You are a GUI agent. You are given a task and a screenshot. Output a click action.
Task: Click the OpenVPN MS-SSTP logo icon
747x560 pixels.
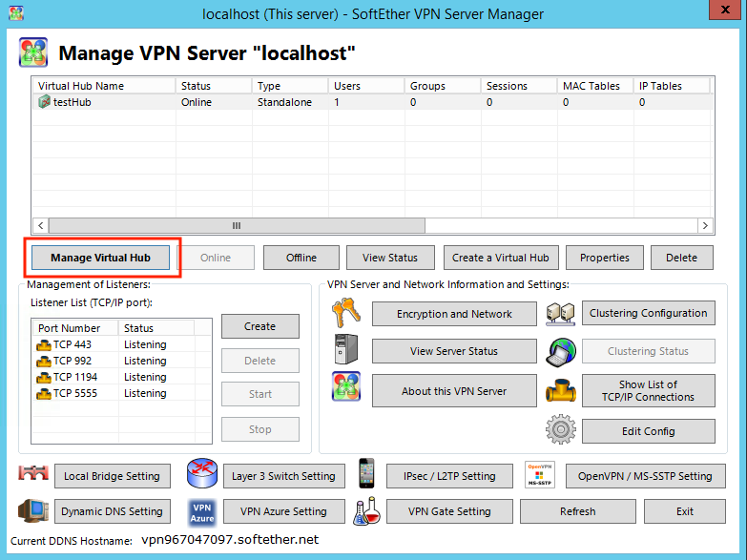coord(539,474)
